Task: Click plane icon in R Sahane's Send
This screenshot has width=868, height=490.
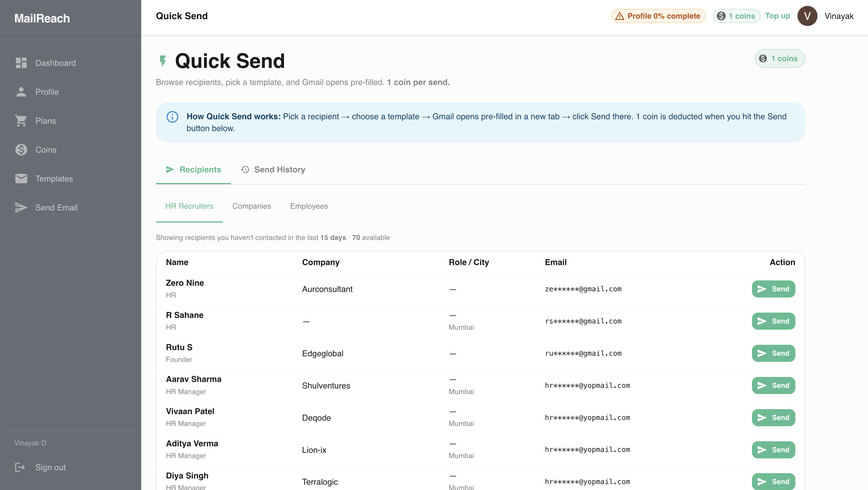Action: [x=762, y=321]
